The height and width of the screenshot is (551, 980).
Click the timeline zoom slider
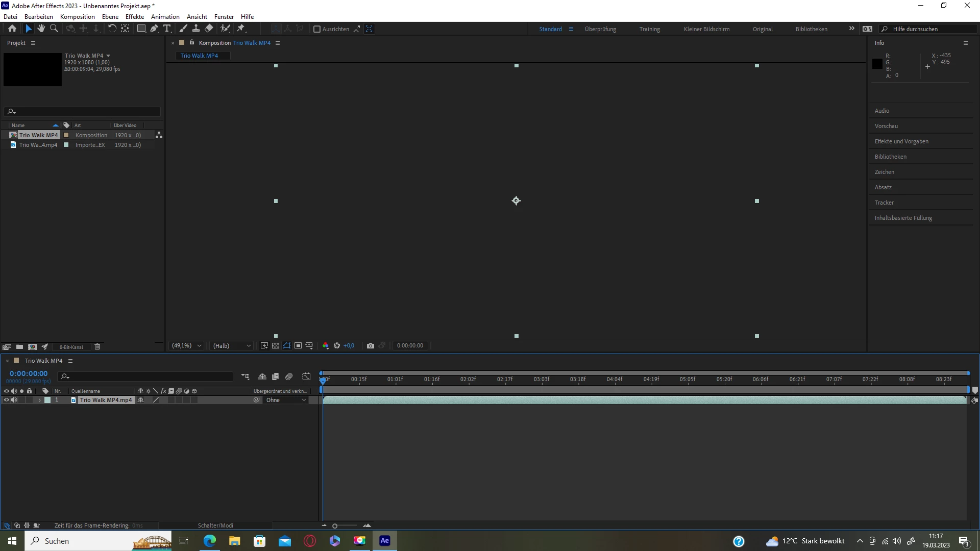point(335,526)
